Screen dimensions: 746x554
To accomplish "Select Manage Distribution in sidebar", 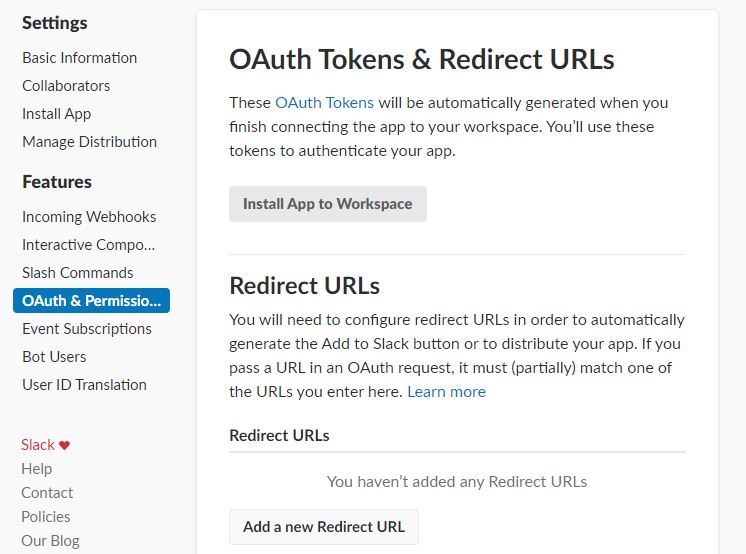I will pos(89,142).
